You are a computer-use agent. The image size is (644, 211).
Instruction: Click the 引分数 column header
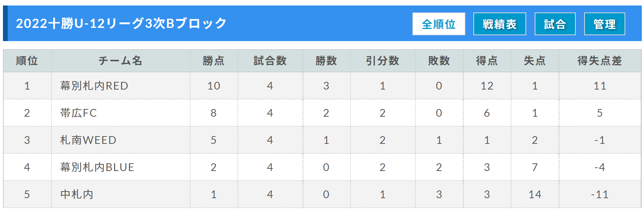click(x=383, y=61)
